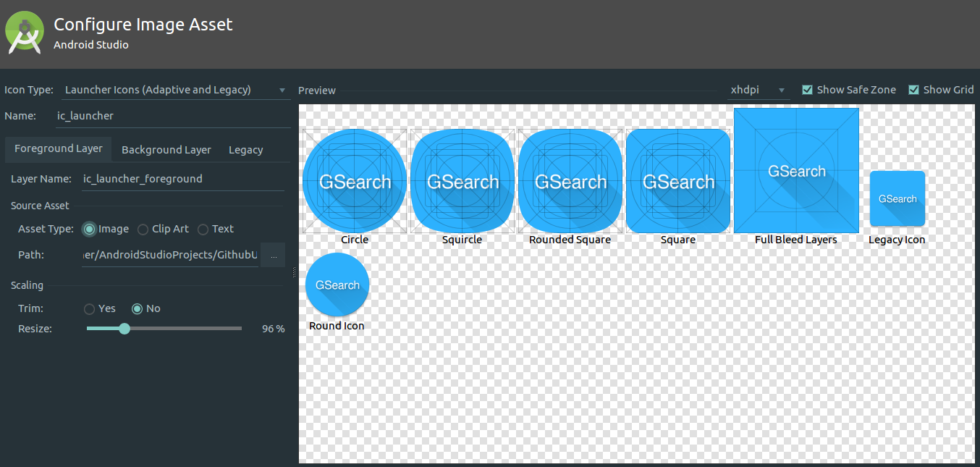The height and width of the screenshot is (467, 980).
Task: Select Clip Art as the asset type
Action: (x=142, y=229)
